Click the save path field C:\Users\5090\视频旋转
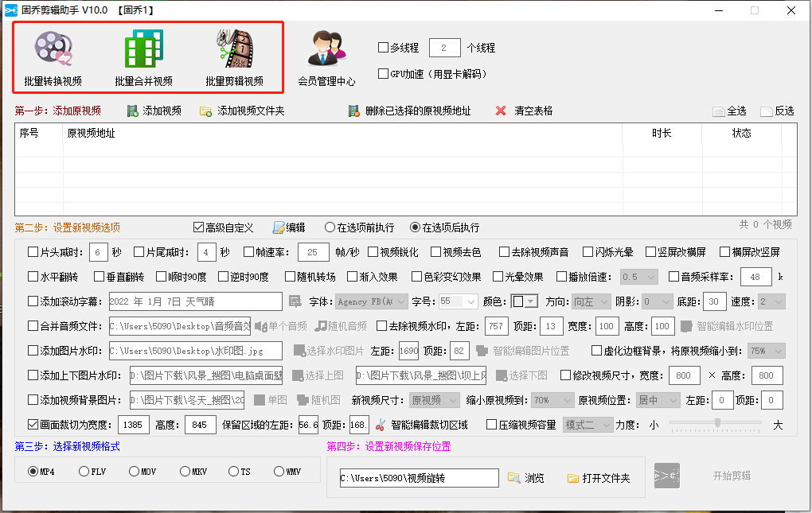Viewport: 812px width, 513px height. tap(419, 478)
